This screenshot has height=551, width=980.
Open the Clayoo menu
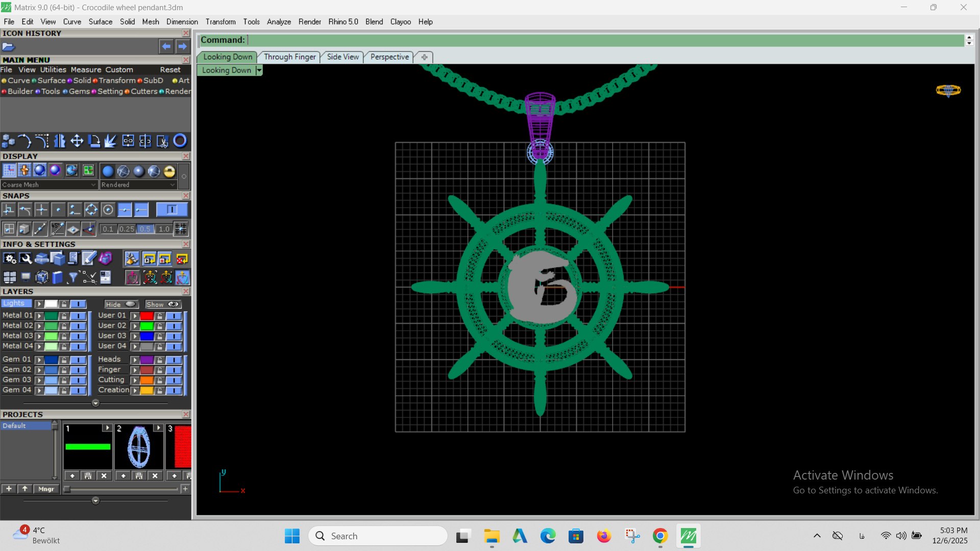[401, 22]
